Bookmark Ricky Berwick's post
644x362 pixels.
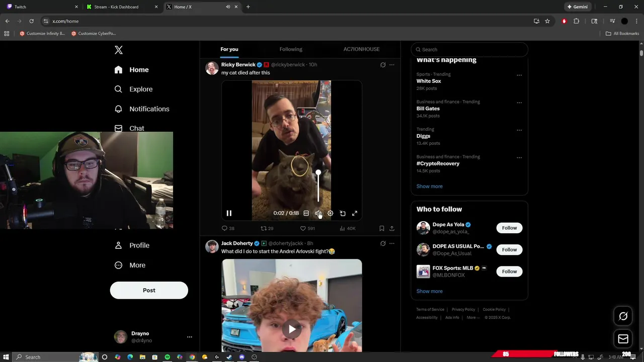tap(382, 228)
